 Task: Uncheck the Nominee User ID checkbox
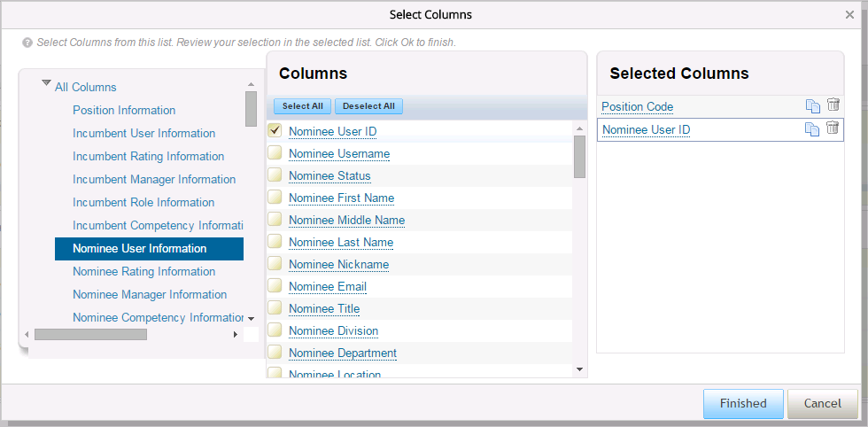tap(275, 130)
